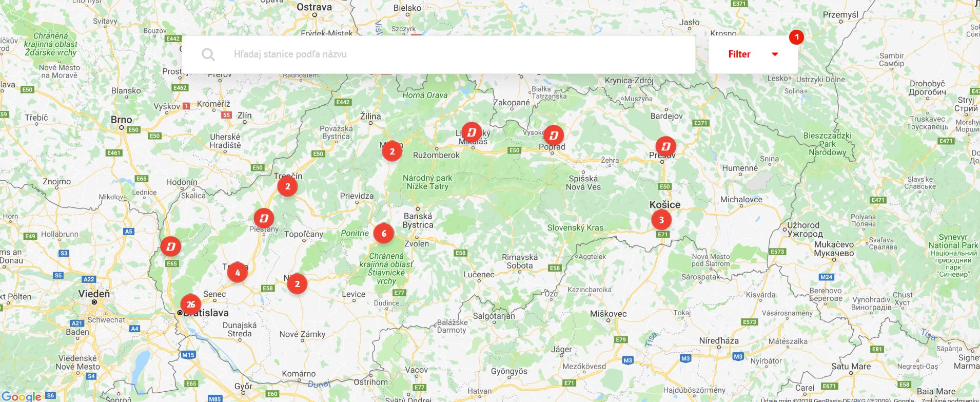Open the 3-station cluster at Košice
Screen dimensions: 980x402
(x=661, y=220)
